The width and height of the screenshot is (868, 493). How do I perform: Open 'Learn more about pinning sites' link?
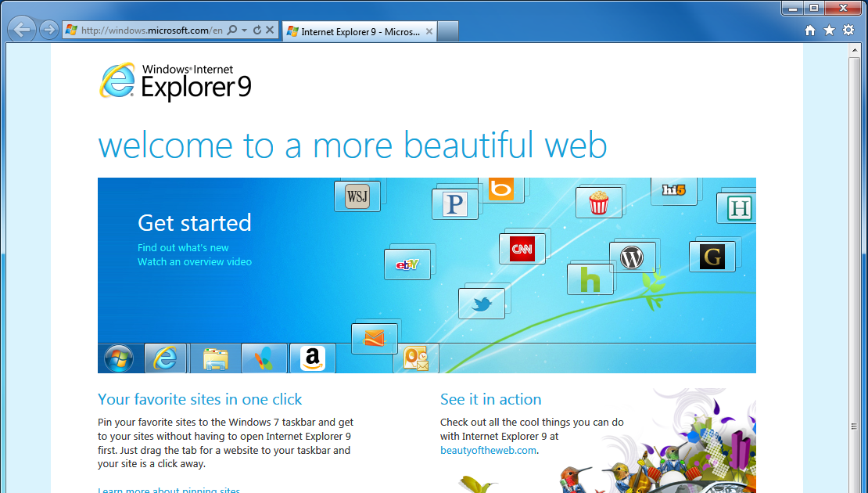click(x=169, y=490)
